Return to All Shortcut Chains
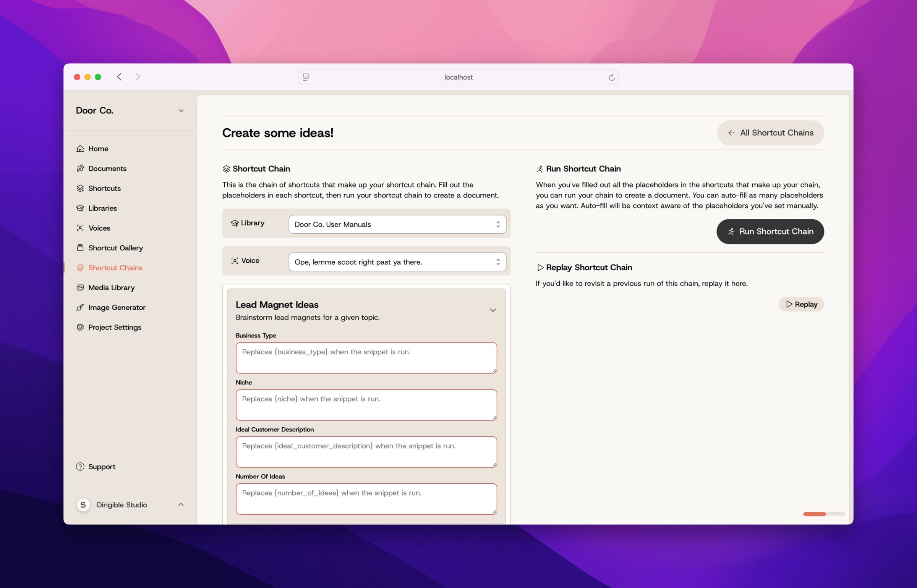The width and height of the screenshot is (917, 588). click(x=770, y=133)
